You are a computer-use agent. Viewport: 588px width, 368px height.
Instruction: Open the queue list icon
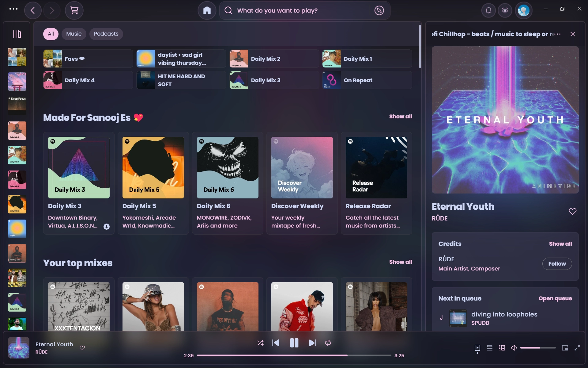(490, 348)
